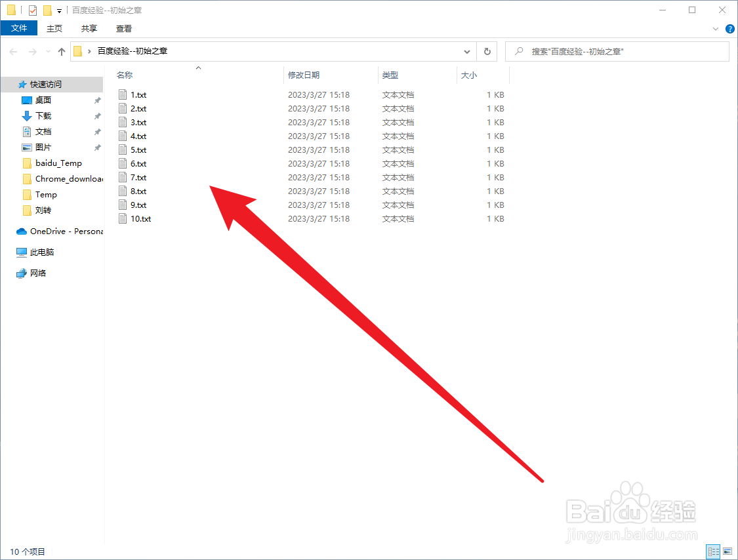Expand the ribbon chevron near the help icon

point(715,28)
